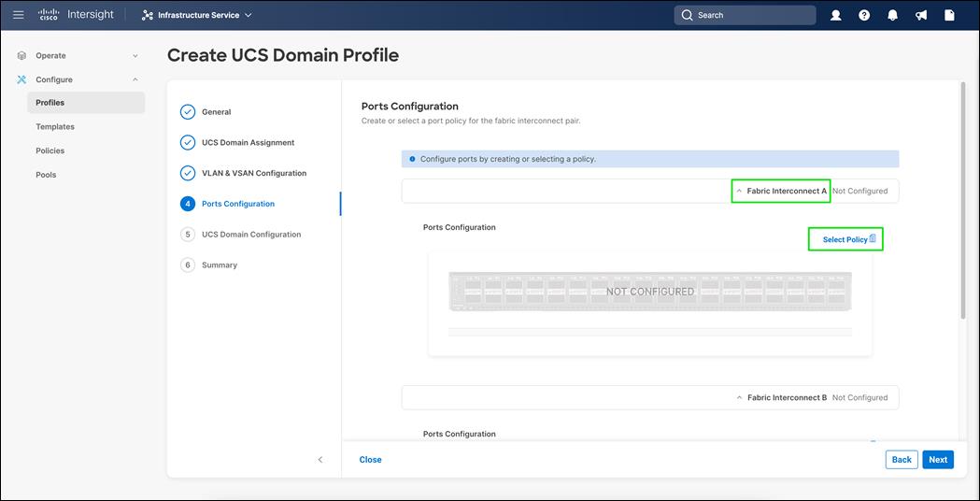Click the info icon in the banner

(x=412, y=159)
